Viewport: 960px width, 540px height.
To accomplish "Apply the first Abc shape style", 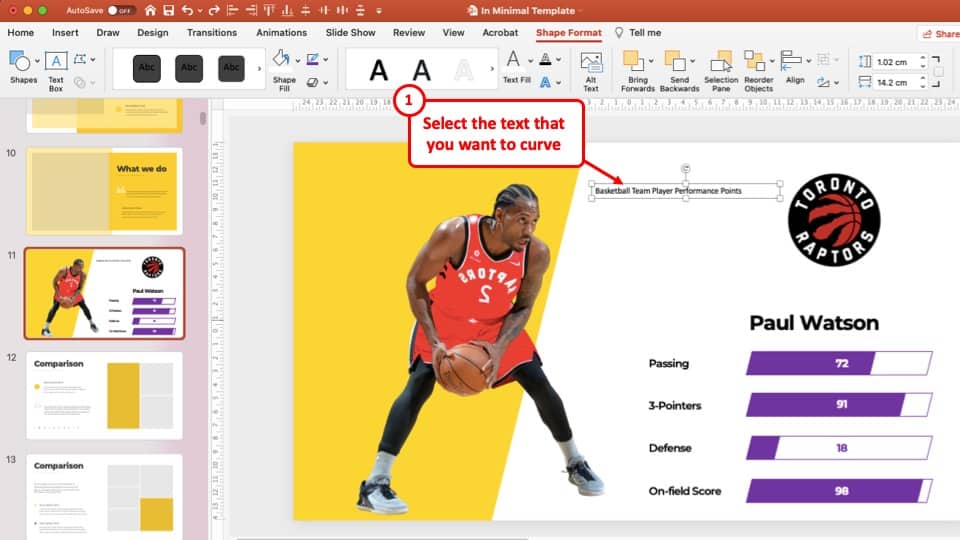I will (147, 68).
